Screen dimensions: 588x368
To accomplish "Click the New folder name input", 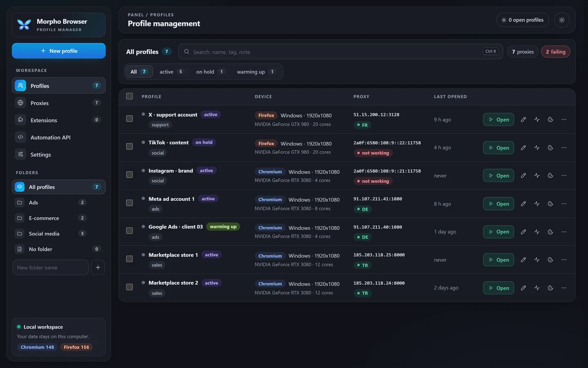I will 51,267.
